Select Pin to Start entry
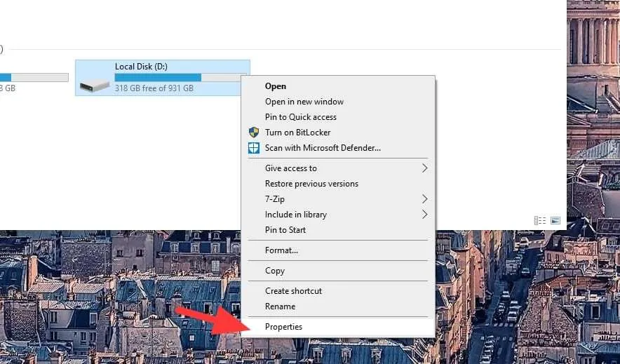Screen dimensions: 620x364 338,230
